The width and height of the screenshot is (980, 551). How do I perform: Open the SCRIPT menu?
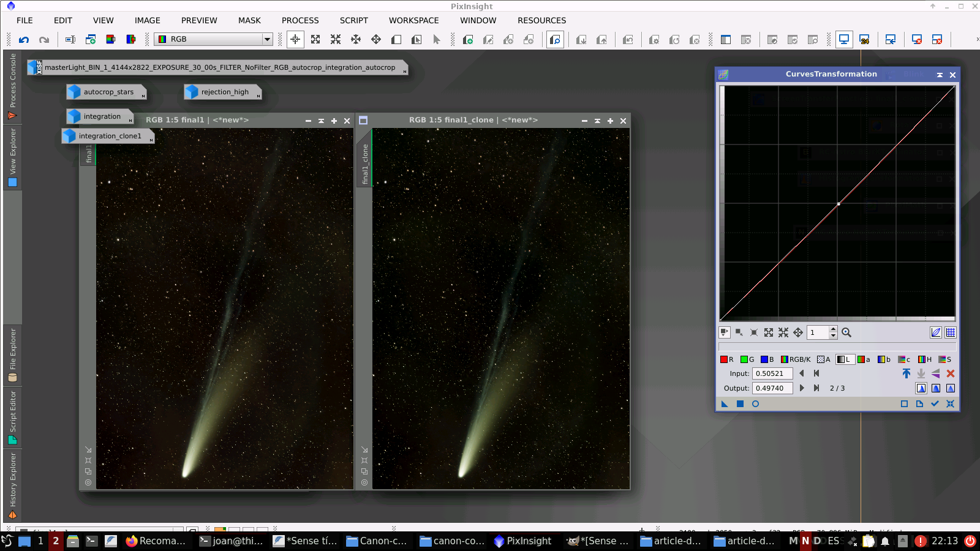coord(354,20)
